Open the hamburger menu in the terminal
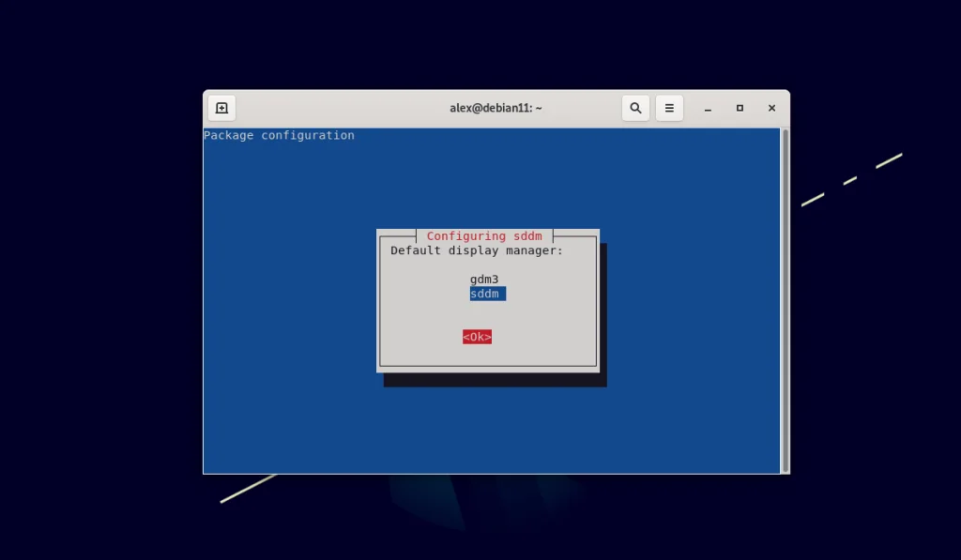Viewport: 961px width, 560px height. (x=669, y=107)
